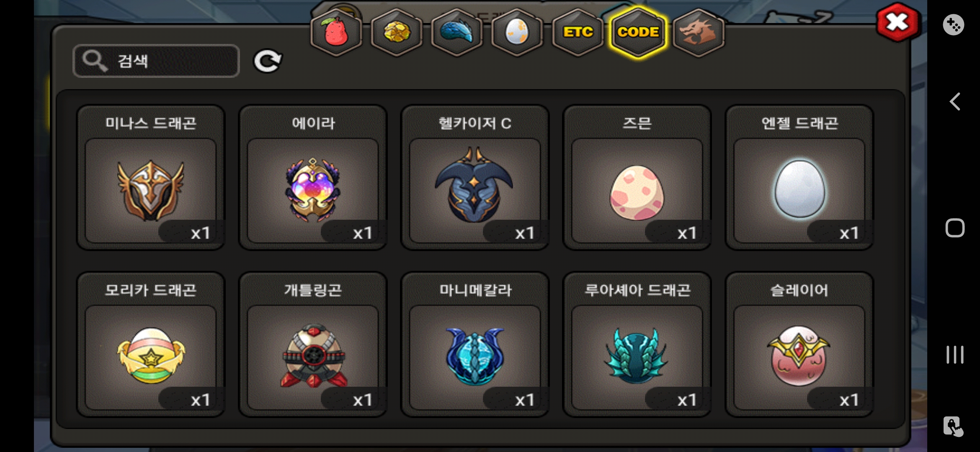This screenshot has height=452, width=980.
Task: Open the dragon head category tab
Action: pos(698,32)
